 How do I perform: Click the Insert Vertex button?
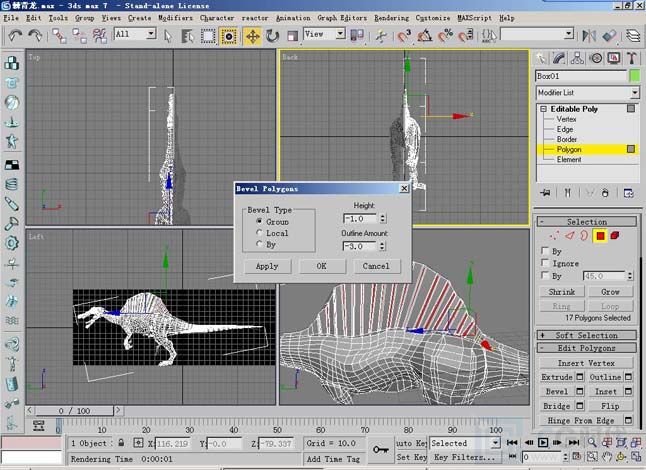point(586,363)
